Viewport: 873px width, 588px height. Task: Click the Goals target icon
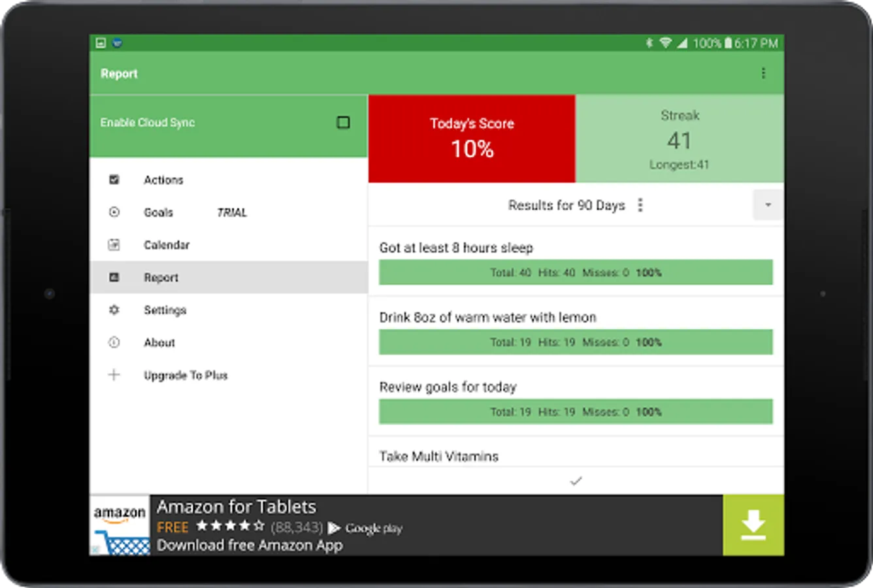pyautogui.click(x=114, y=212)
